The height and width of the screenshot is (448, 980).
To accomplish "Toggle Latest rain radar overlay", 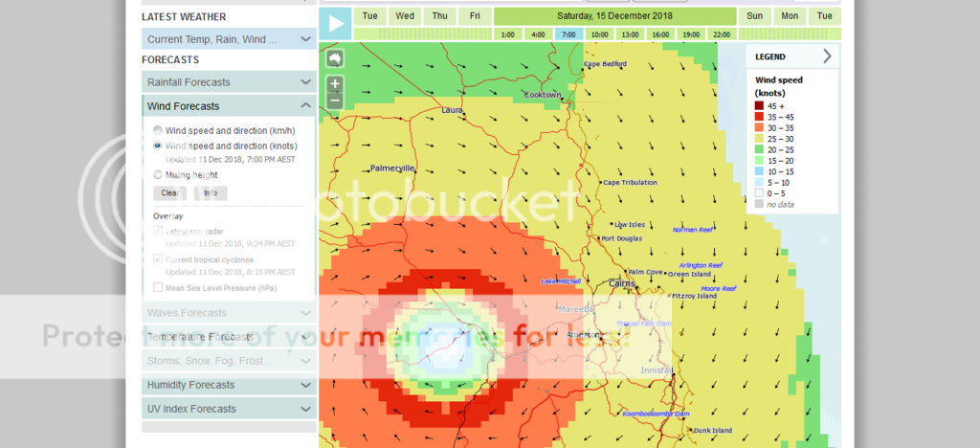I will [158, 231].
